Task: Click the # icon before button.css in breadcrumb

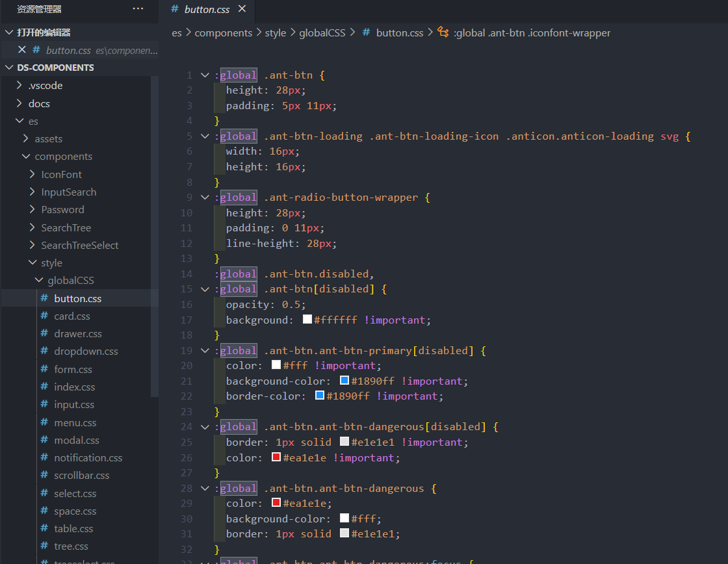Action: click(366, 32)
